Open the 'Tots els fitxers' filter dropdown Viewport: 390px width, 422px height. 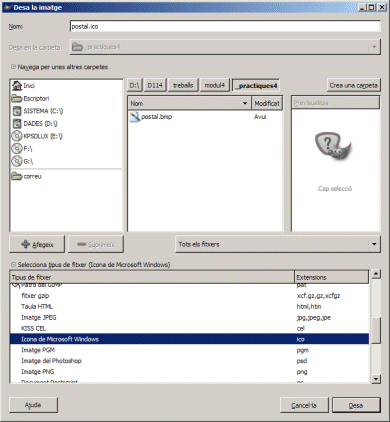pos(278,244)
